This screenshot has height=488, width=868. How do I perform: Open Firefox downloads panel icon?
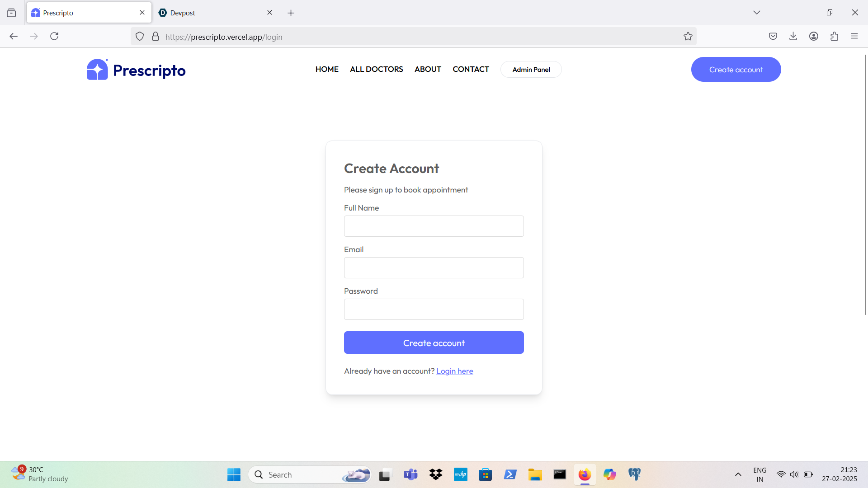point(793,36)
